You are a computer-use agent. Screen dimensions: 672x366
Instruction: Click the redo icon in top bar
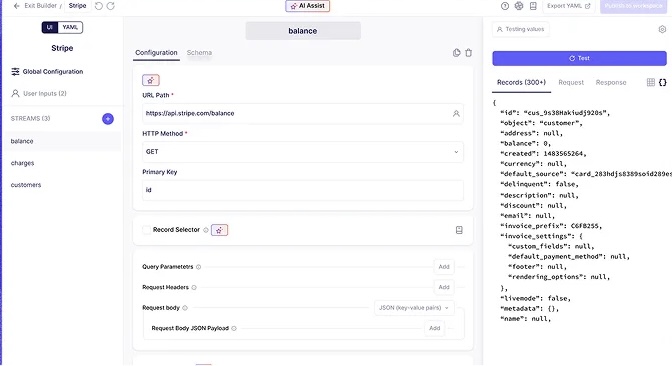click(x=111, y=6)
